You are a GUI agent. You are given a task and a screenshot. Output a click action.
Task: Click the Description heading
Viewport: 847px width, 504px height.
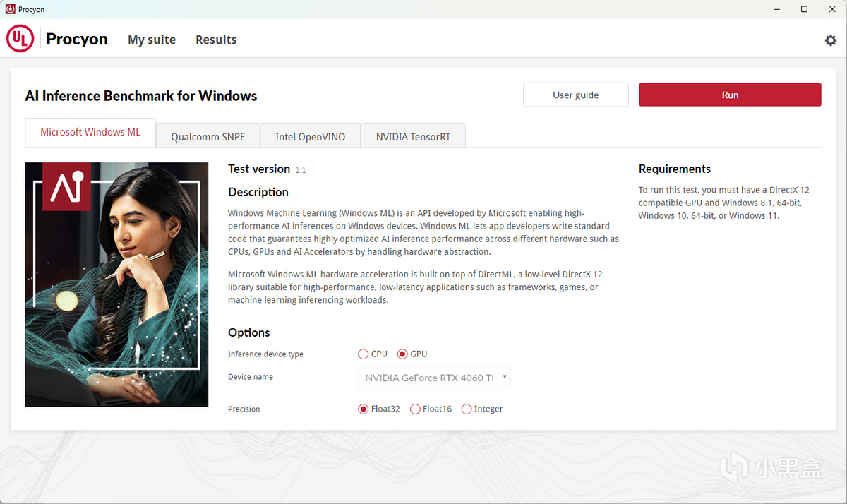click(x=258, y=192)
